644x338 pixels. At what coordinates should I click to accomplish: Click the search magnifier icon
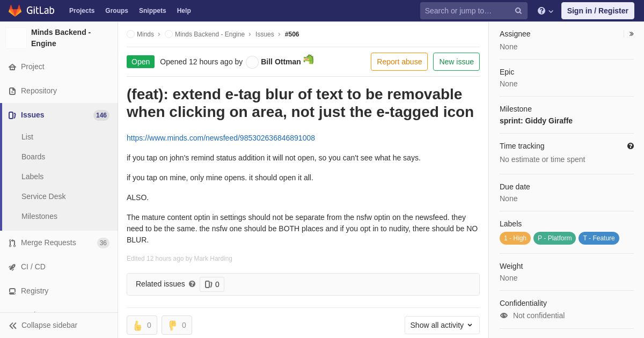(x=518, y=11)
